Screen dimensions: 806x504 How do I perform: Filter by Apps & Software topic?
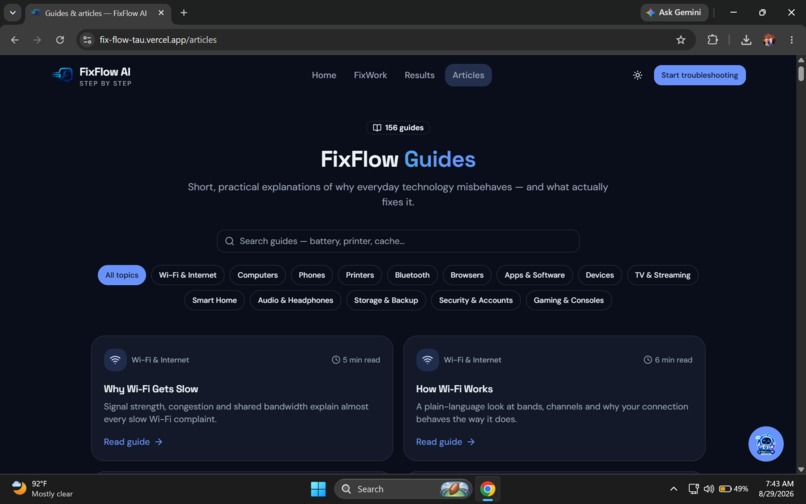[x=535, y=275]
